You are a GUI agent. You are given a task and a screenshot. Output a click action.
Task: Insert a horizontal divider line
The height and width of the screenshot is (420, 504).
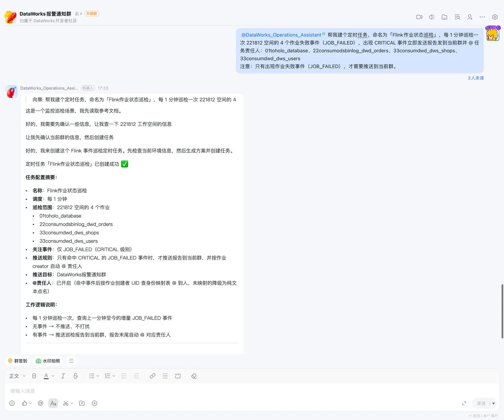[165, 376]
